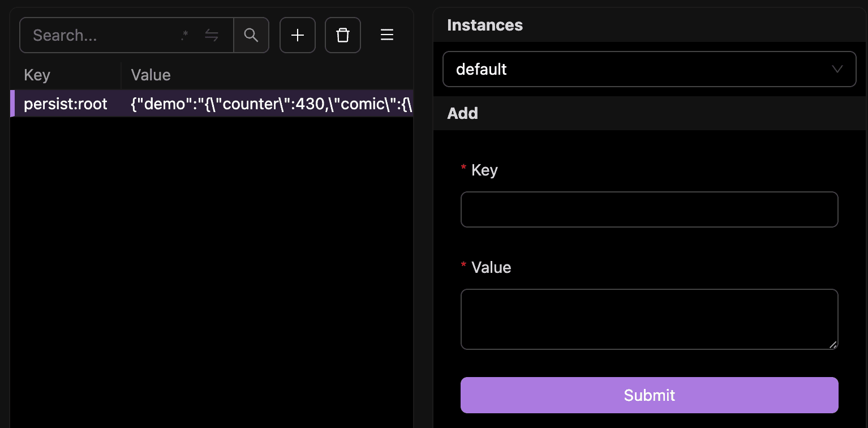Open the hamburger menu icon
Image resolution: width=868 pixels, height=428 pixels.
point(386,35)
